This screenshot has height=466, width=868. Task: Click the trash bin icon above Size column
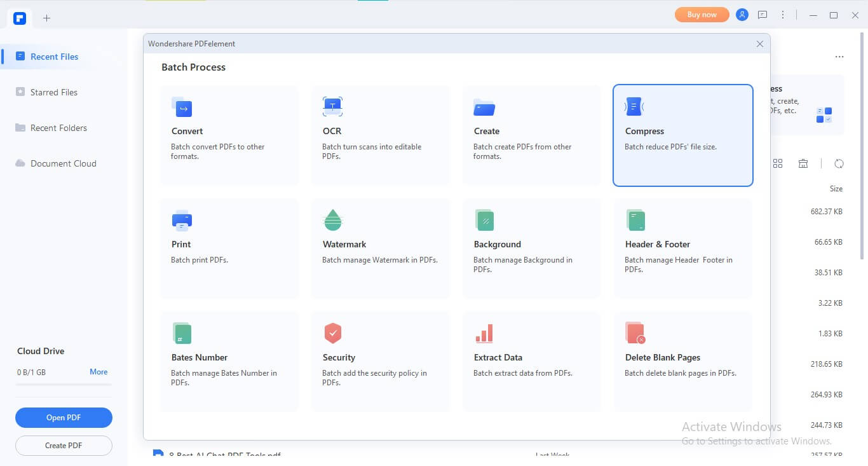pos(803,163)
